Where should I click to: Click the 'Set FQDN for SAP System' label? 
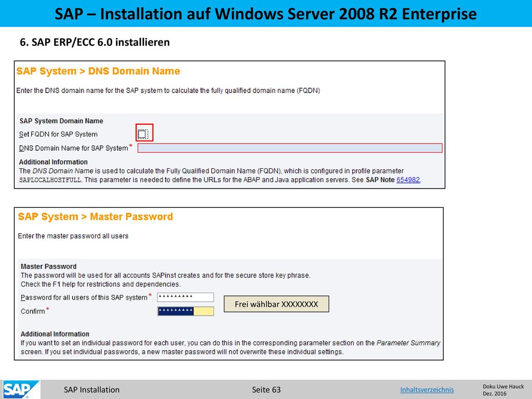(x=58, y=135)
